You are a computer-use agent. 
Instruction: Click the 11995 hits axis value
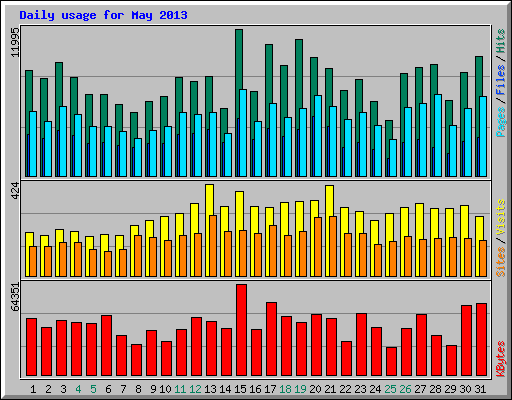(x=15, y=42)
